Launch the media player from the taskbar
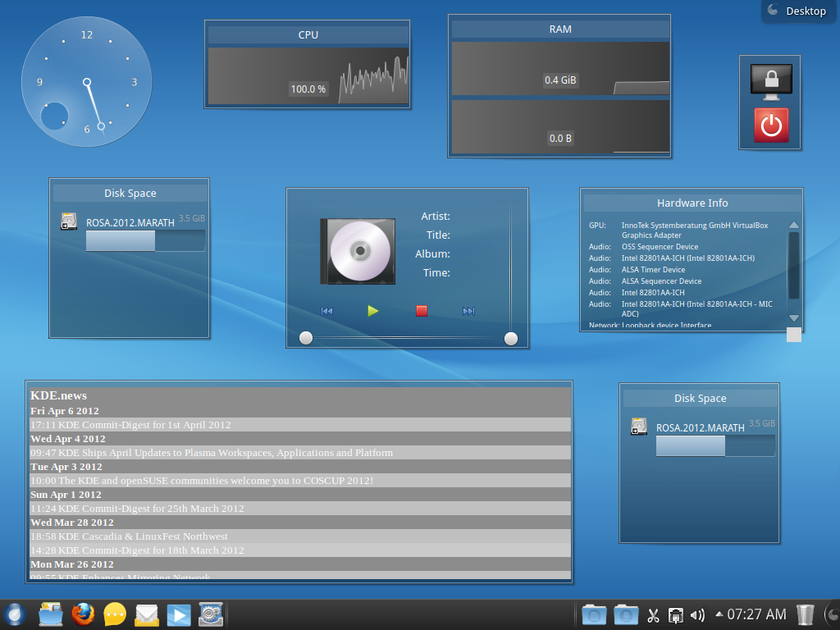The image size is (840, 630). (179, 614)
